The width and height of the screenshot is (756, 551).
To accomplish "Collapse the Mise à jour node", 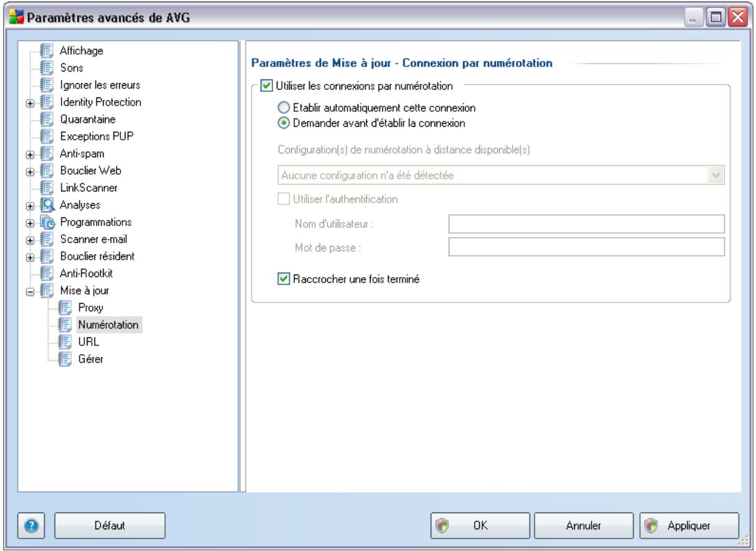I will click(30, 290).
